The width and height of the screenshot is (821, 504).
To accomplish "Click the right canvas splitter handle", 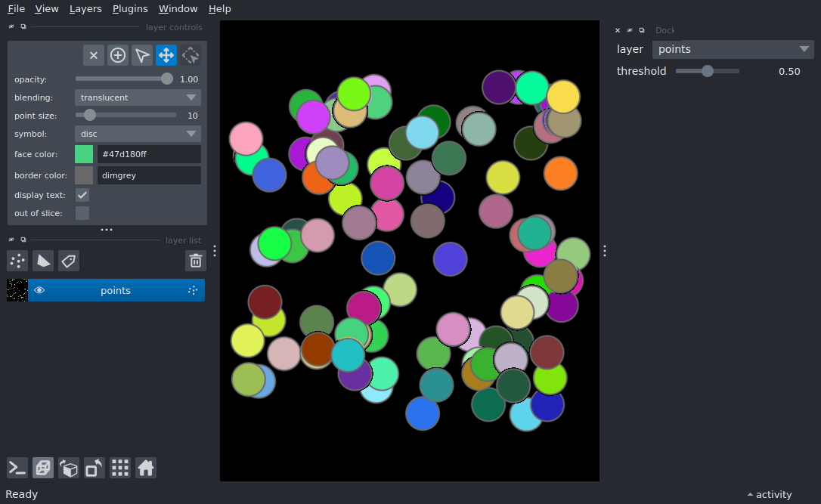I will (605, 251).
